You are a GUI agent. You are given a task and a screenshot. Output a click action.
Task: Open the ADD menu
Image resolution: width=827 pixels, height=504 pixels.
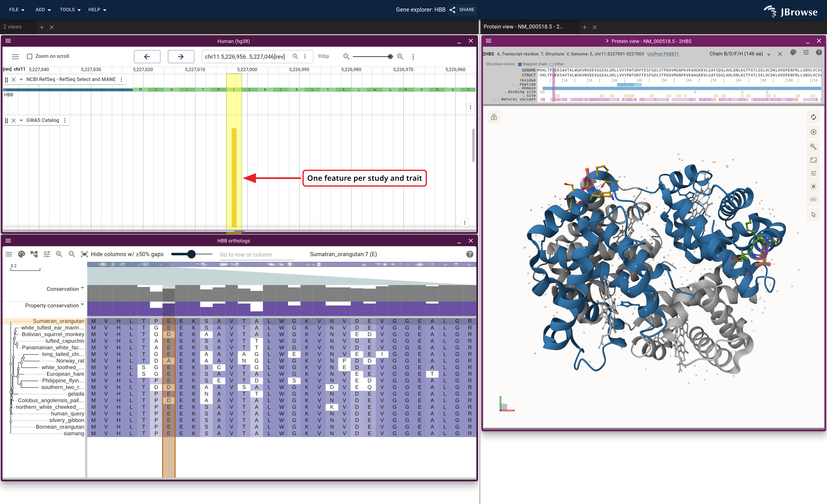pyautogui.click(x=43, y=10)
